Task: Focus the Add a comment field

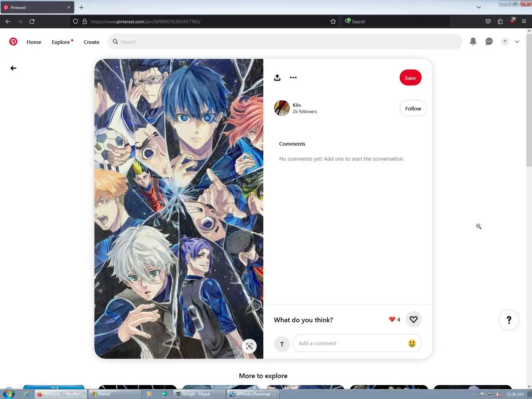Action: click(357, 343)
